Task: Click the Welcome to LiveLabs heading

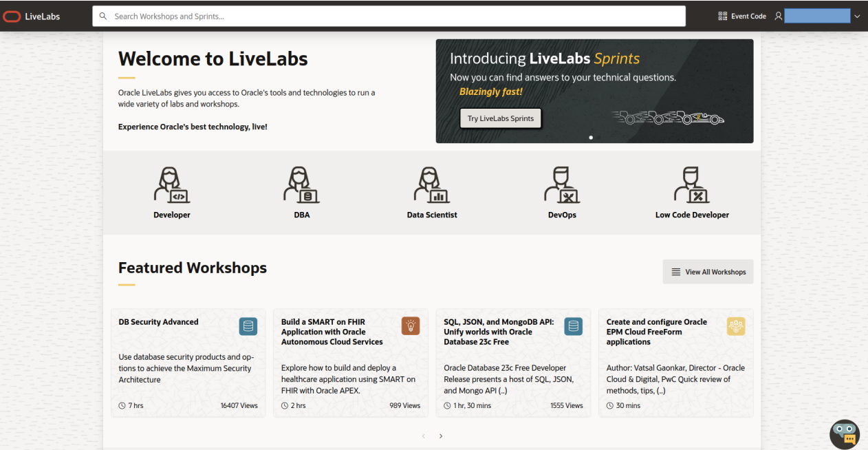Action: point(213,58)
